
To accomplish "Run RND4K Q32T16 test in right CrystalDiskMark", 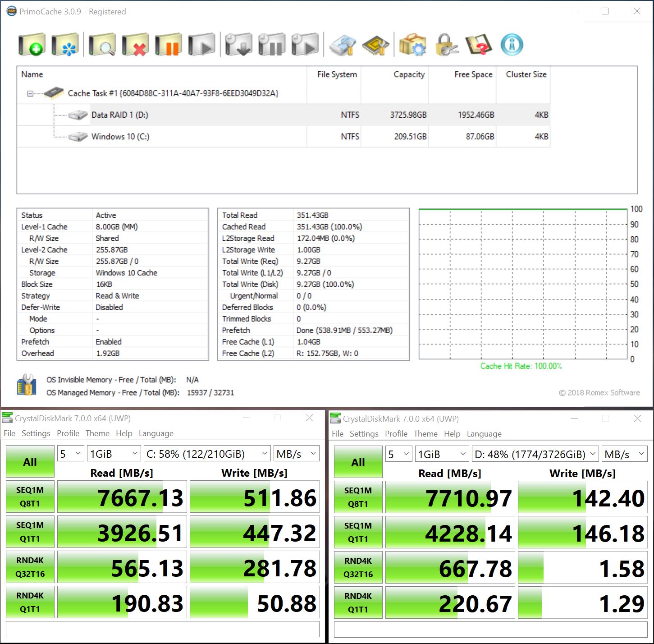I will [358, 567].
